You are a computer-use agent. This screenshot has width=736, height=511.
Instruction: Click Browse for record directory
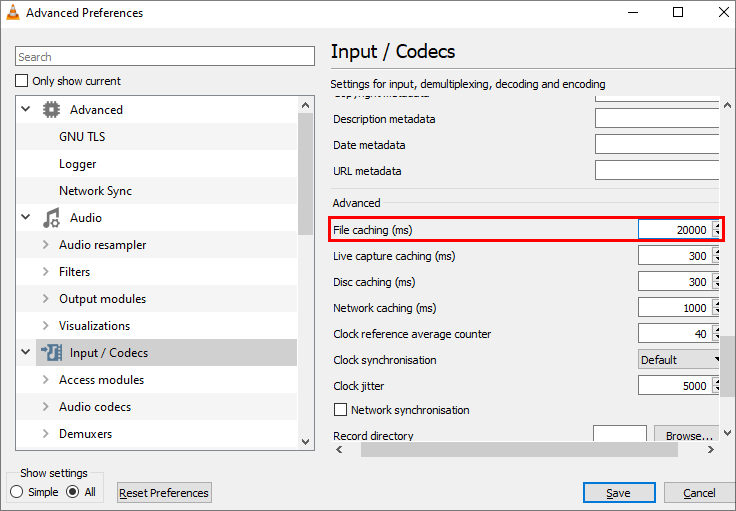tap(688, 436)
